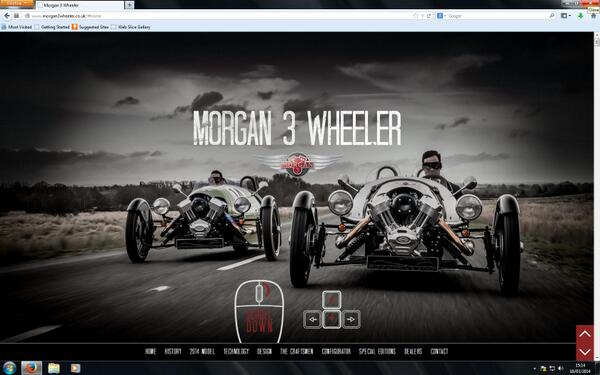Click the network tray icon
The image size is (600, 375).
click(x=552, y=369)
